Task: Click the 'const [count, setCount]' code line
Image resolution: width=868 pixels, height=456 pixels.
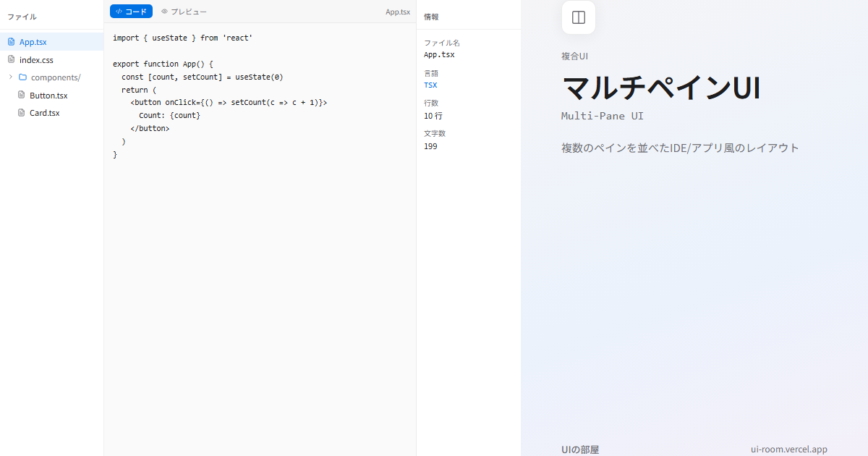Action: pos(203,77)
